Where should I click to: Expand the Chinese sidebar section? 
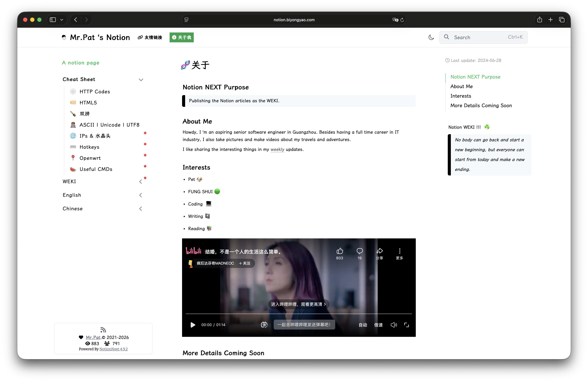(140, 209)
